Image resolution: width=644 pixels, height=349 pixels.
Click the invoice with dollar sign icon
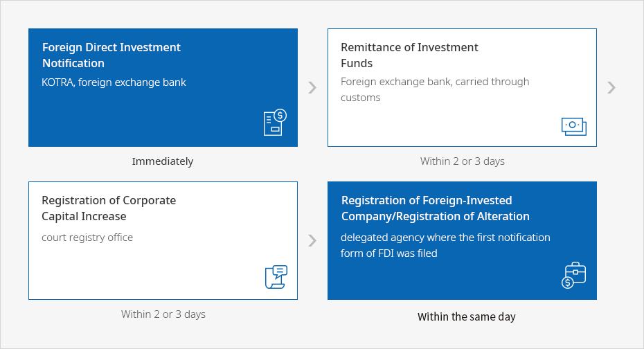point(275,123)
